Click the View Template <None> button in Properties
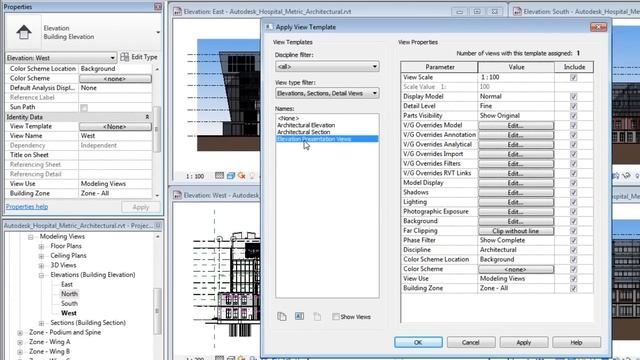 [115, 127]
